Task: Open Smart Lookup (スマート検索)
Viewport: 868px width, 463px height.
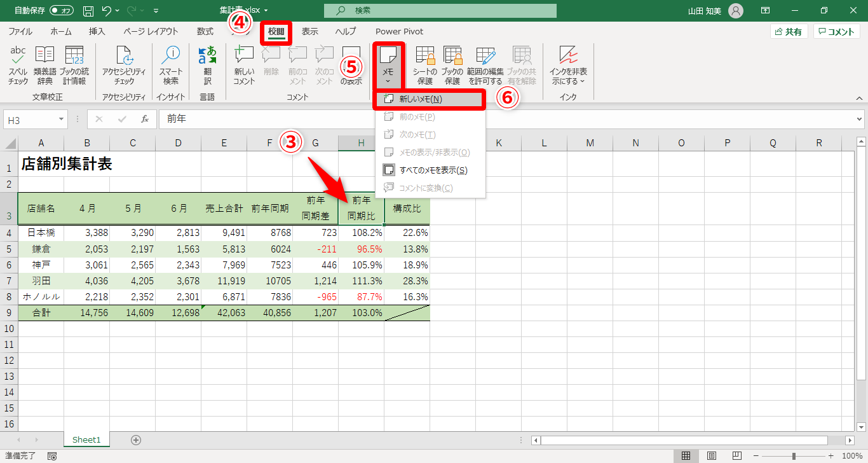Action: [171, 65]
